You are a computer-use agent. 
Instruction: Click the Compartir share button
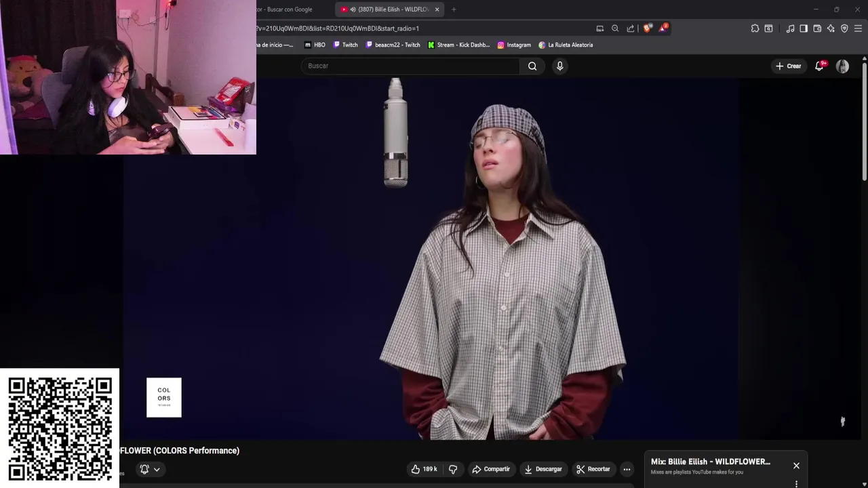click(490, 469)
